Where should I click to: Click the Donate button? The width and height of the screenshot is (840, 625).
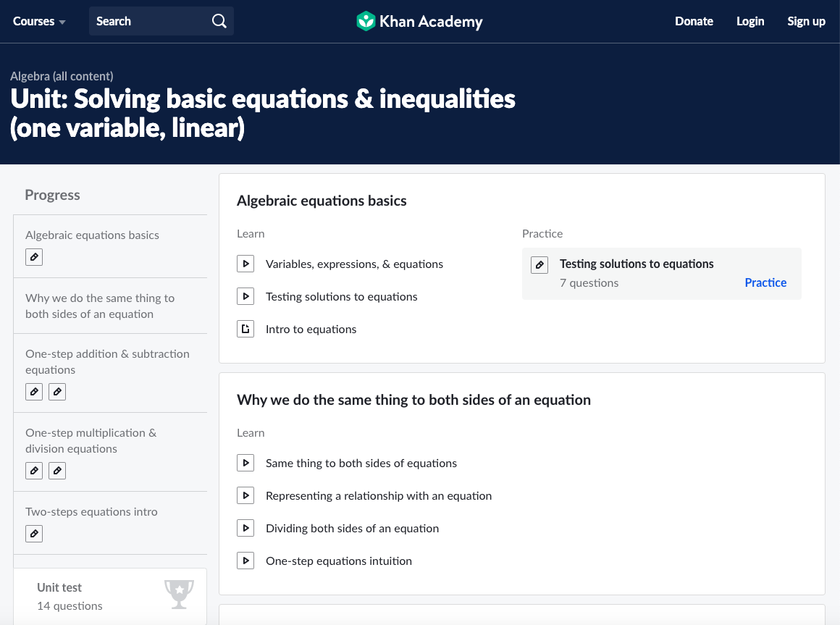point(694,21)
